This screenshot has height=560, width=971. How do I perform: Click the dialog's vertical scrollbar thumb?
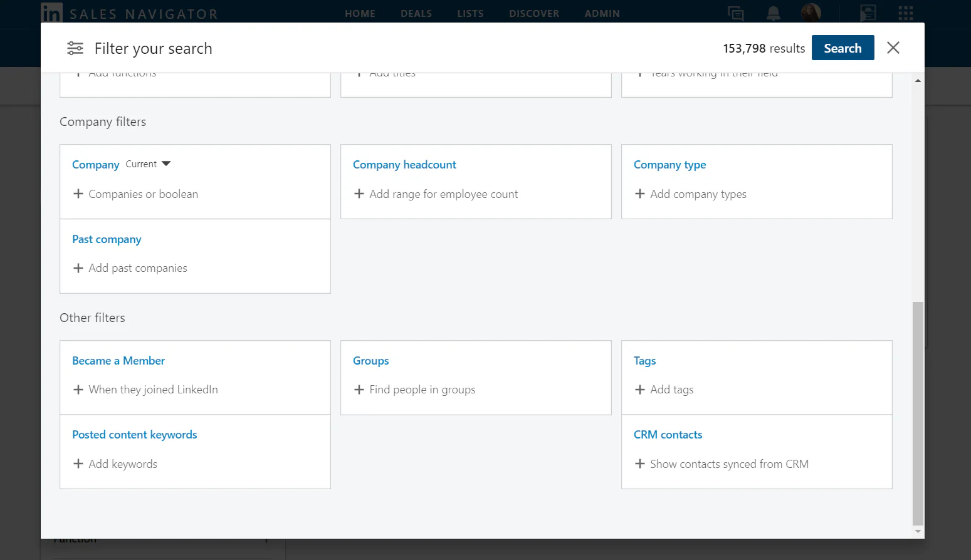(918, 413)
